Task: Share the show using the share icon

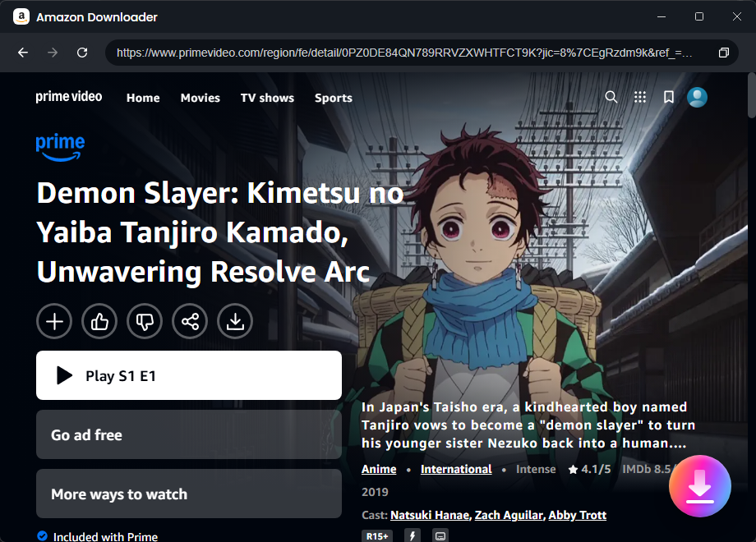Action: pyautogui.click(x=190, y=321)
